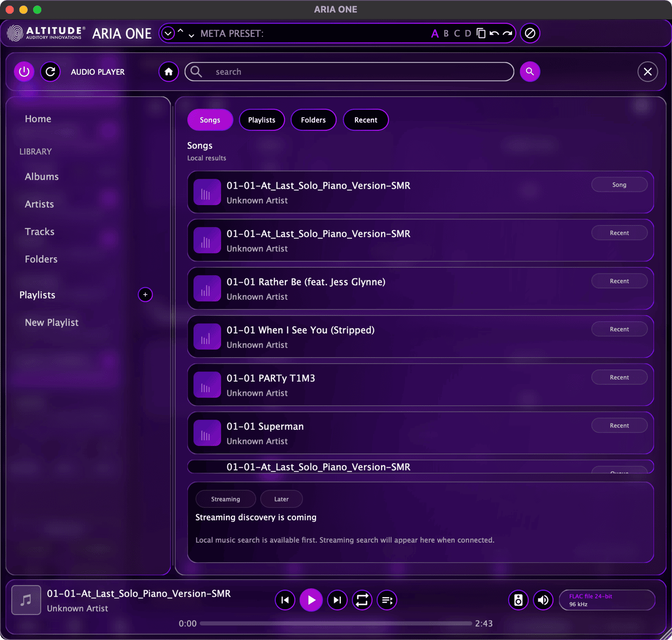
Task: Click the FLAC file 24-bit format badge
Action: (x=607, y=600)
